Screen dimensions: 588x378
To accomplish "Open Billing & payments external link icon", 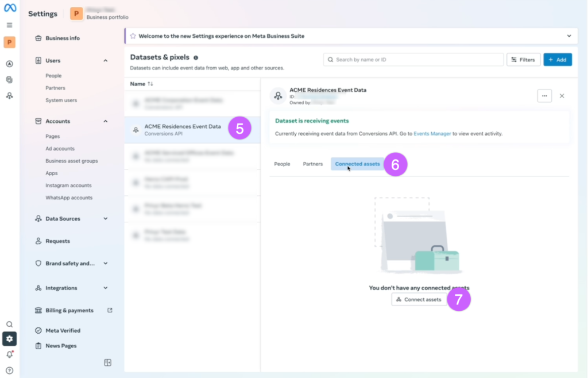I will (110, 310).
